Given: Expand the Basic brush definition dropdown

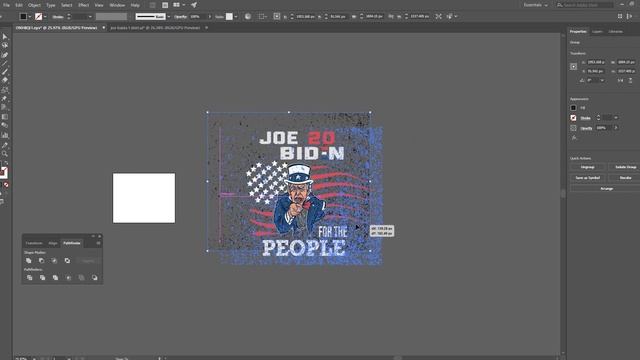Looking at the screenshot, I should (x=169, y=17).
